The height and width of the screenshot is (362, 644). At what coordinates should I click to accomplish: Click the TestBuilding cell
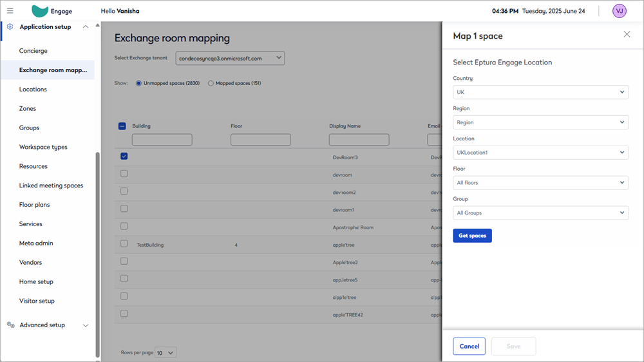150,245
